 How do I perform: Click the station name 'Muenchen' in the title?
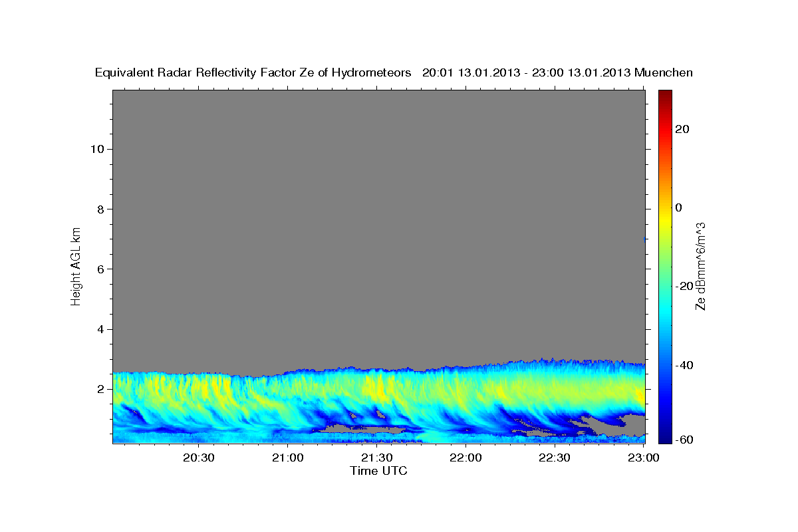(x=664, y=73)
